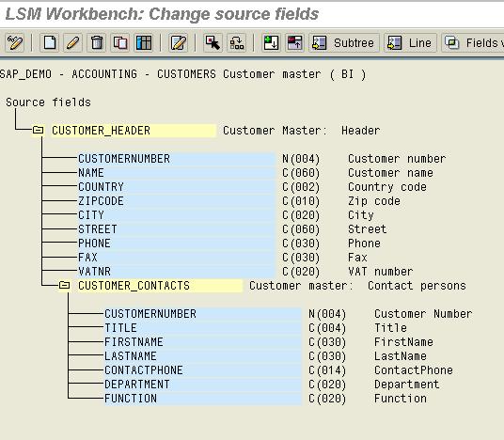Click the reassign hierarchy icon

[237, 42]
